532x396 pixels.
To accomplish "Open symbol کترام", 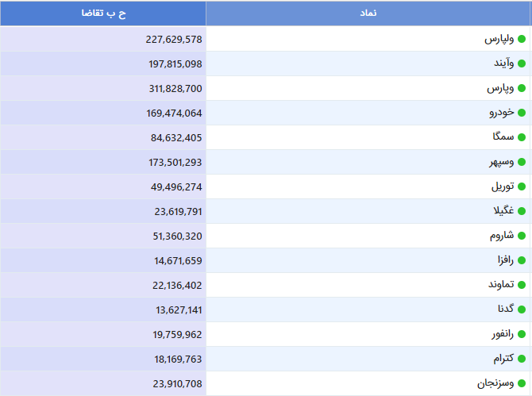I will [x=504, y=359].
